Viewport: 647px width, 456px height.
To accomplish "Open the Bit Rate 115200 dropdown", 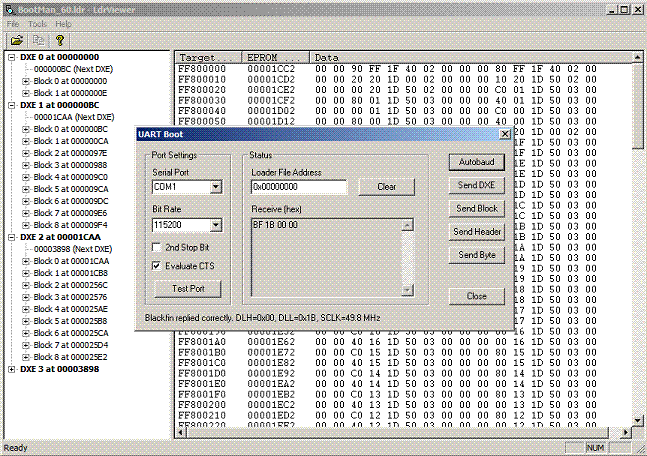I will tap(215, 225).
